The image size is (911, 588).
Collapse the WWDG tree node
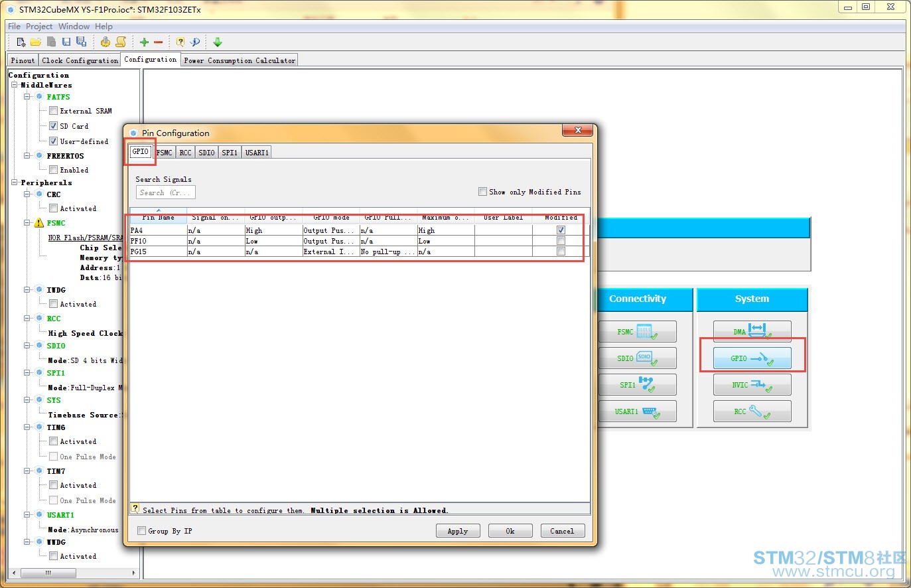pyautogui.click(x=27, y=542)
